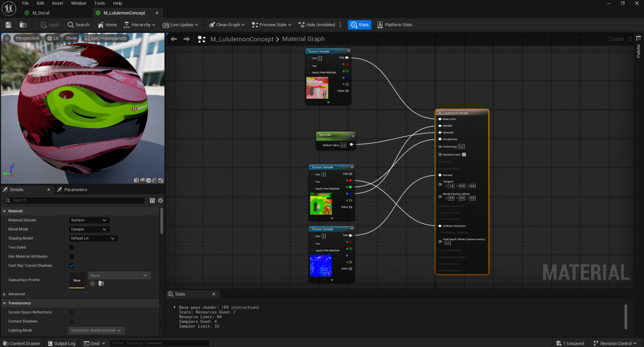Click the Unreal Engine logo

point(9,8)
